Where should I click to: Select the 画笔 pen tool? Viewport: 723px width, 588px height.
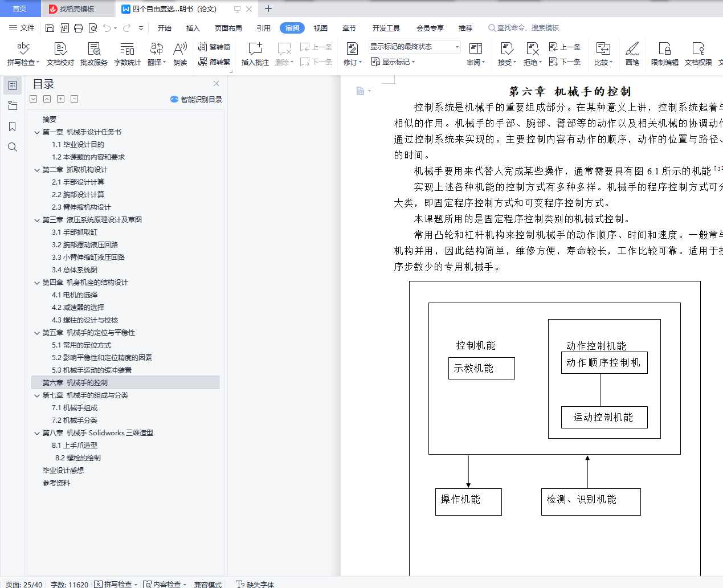(632, 54)
